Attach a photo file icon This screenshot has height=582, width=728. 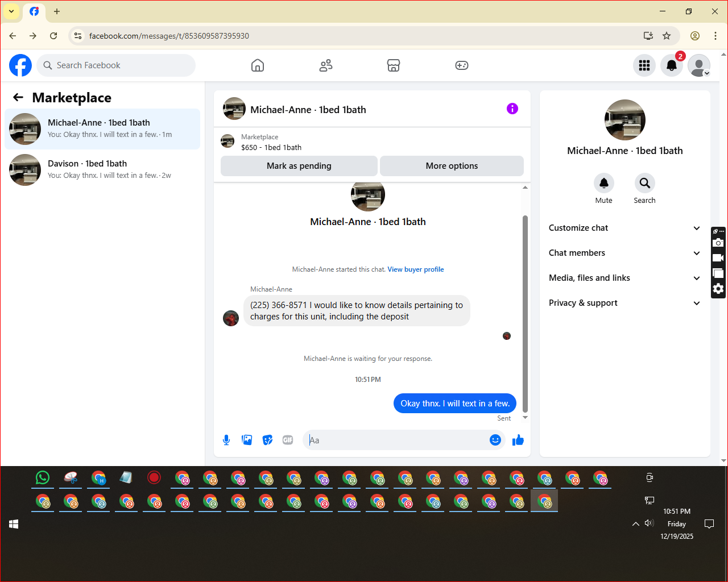247,440
